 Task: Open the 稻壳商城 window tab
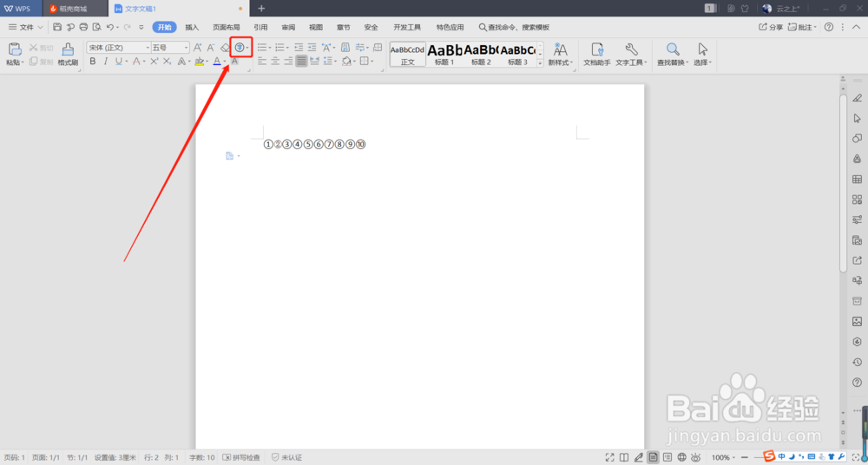coord(74,9)
